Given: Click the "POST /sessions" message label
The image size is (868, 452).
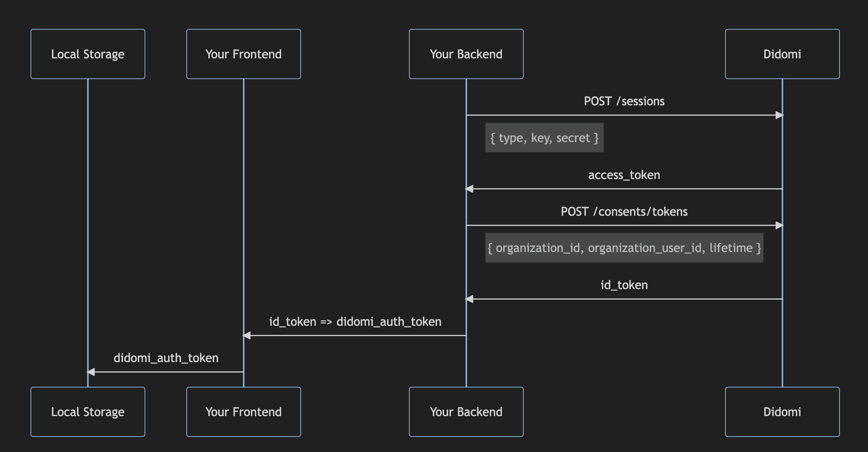Looking at the screenshot, I should [x=624, y=101].
